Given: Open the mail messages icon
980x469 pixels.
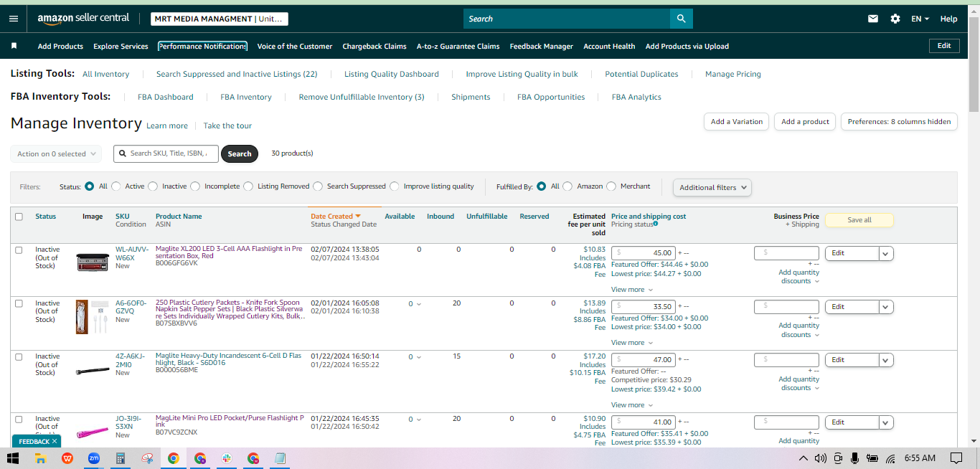Looking at the screenshot, I should [x=873, y=19].
